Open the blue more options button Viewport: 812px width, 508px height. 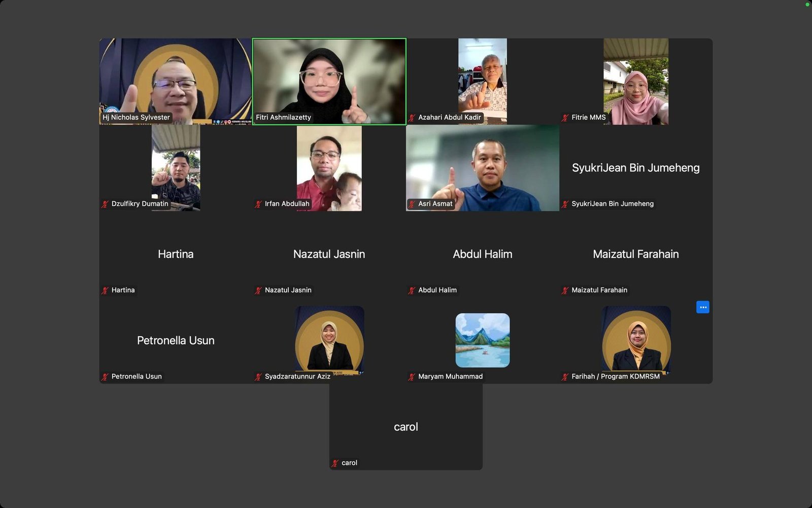coord(702,307)
